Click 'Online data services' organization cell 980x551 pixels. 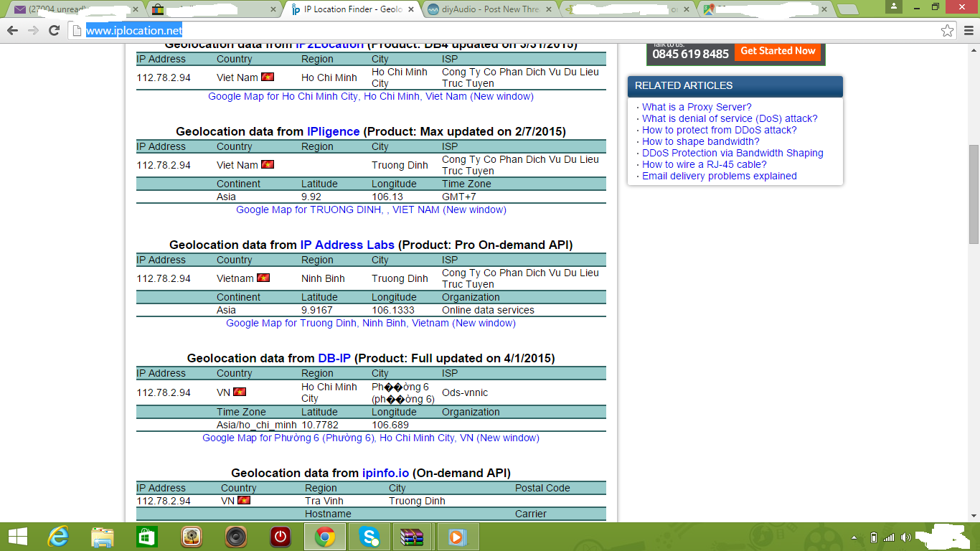coord(488,310)
